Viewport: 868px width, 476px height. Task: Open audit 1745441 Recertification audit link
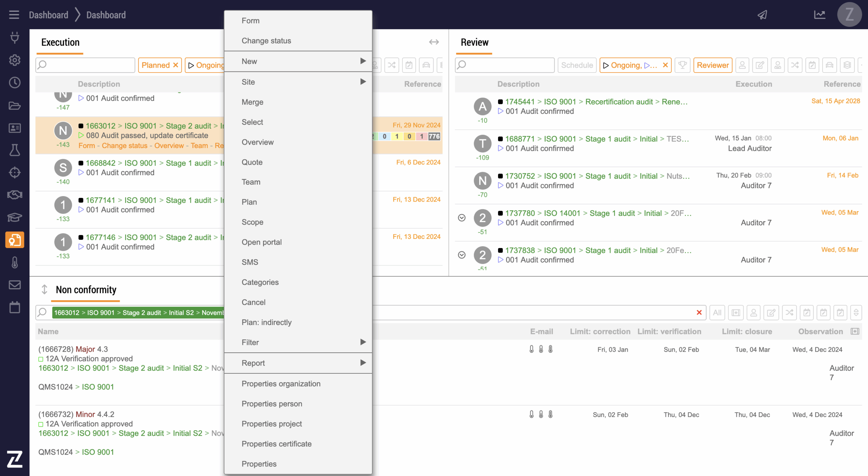click(x=618, y=102)
